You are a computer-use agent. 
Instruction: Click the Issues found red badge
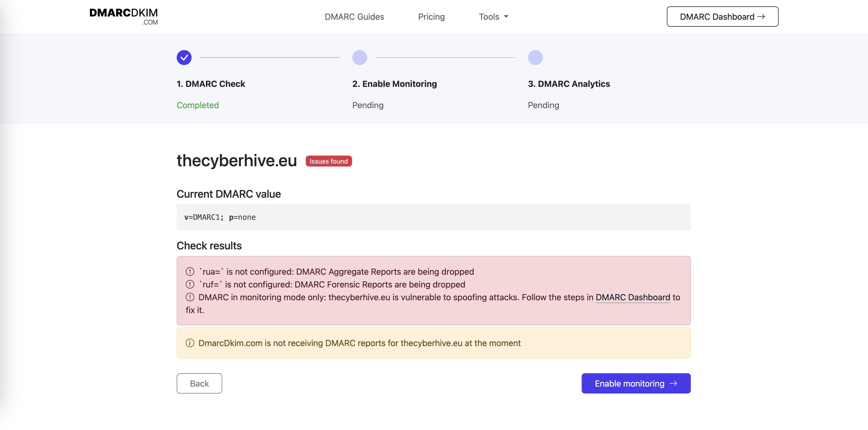[x=329, y=161]
